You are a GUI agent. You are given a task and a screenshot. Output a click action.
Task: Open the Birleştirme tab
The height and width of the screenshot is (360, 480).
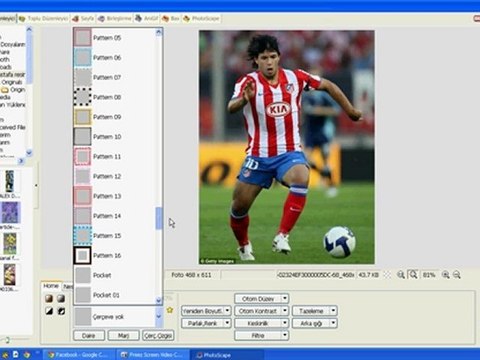115,19
